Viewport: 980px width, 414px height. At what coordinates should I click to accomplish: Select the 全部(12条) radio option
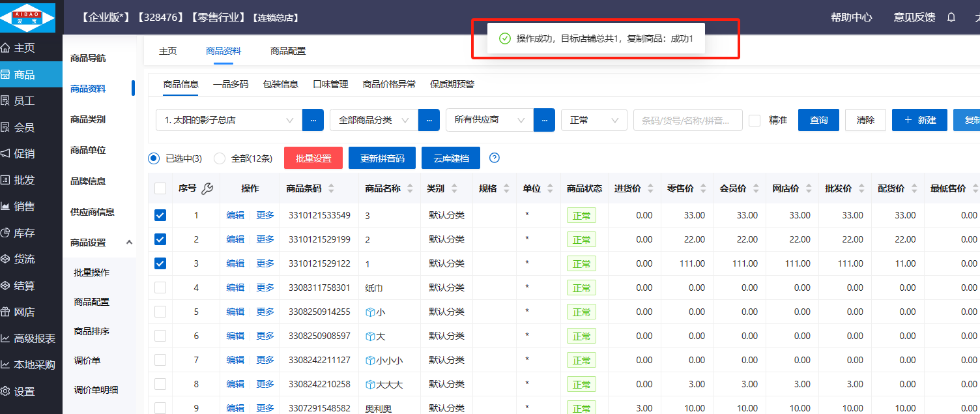[220, 158]
